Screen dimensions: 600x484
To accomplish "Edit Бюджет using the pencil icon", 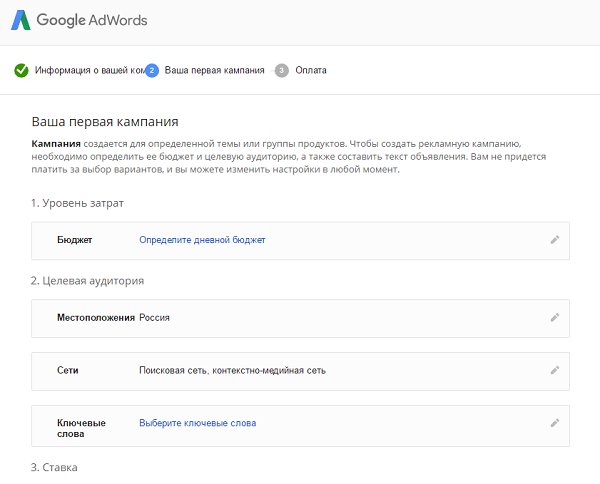I will [555, 240].
